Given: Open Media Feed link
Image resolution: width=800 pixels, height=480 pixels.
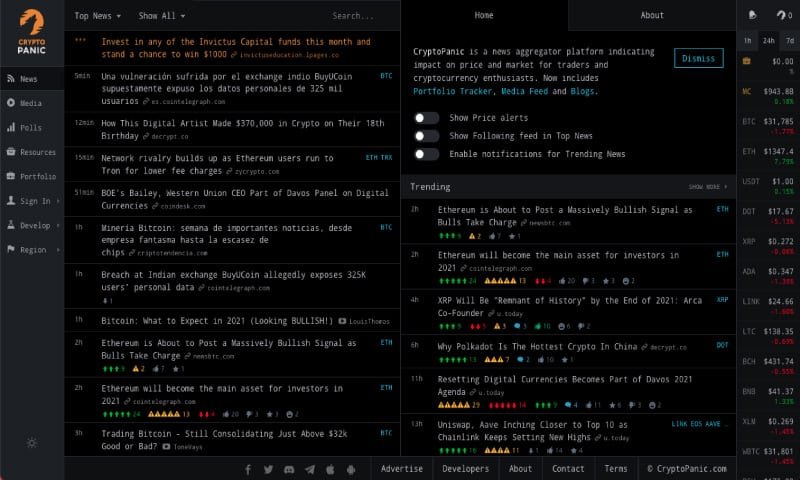Looking at the screenshot, I should [524, 91].
